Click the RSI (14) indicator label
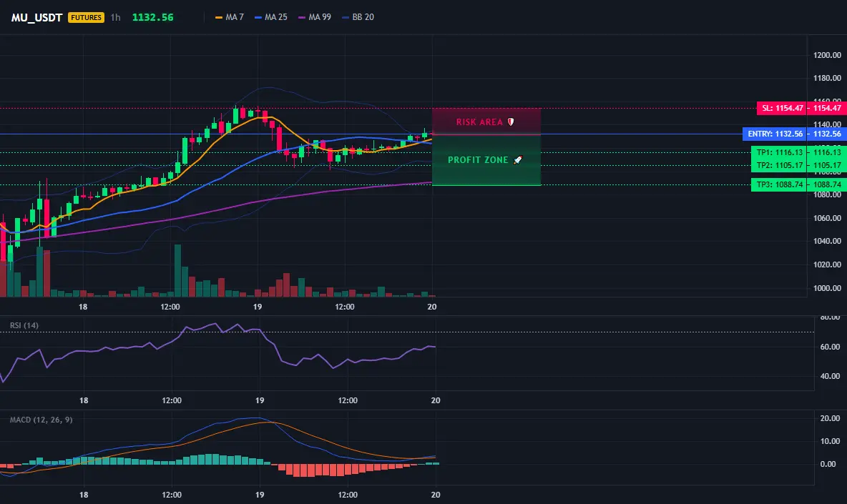Viewport: 847px width, 504px height. pos(24,325)
